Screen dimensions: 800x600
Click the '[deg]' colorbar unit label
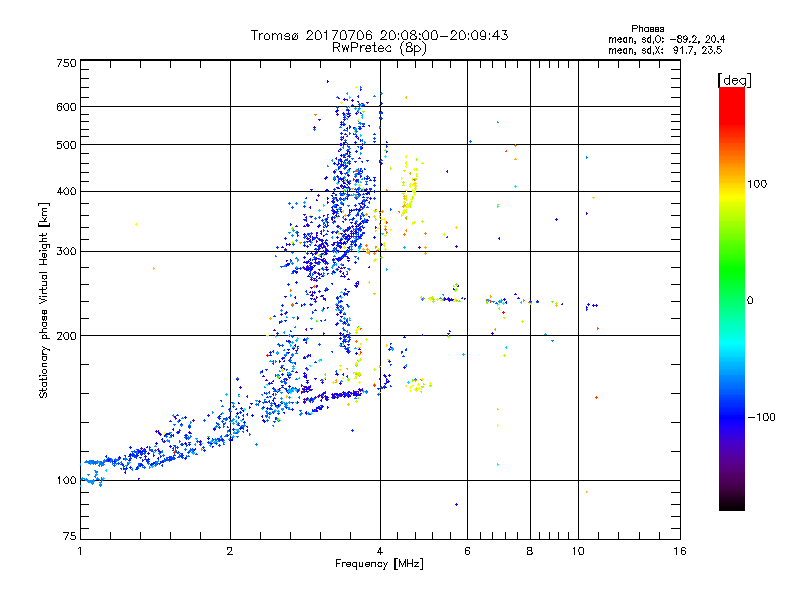pyautogui.click(x=734, y=80)
